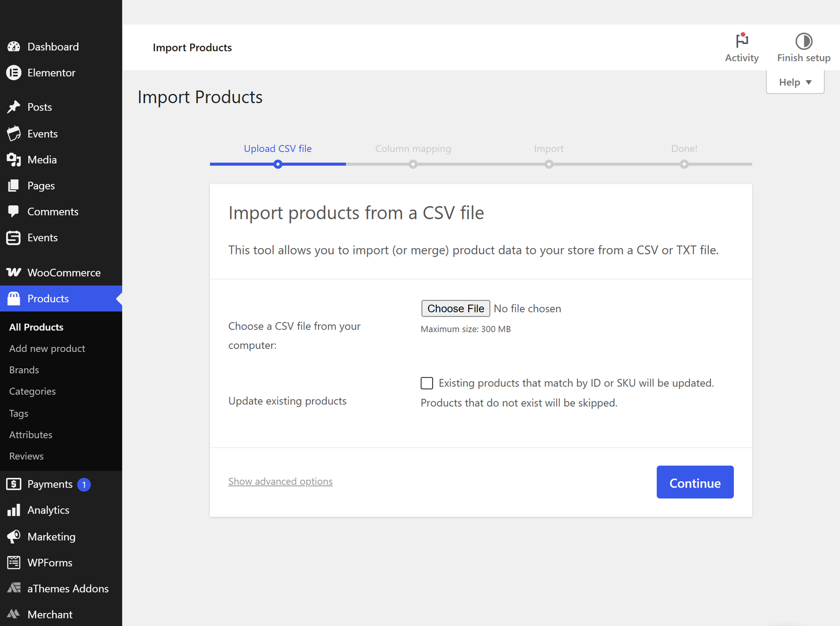Click the WPForms icon
This screenshot has height=626, width=840.
[14, 563]
